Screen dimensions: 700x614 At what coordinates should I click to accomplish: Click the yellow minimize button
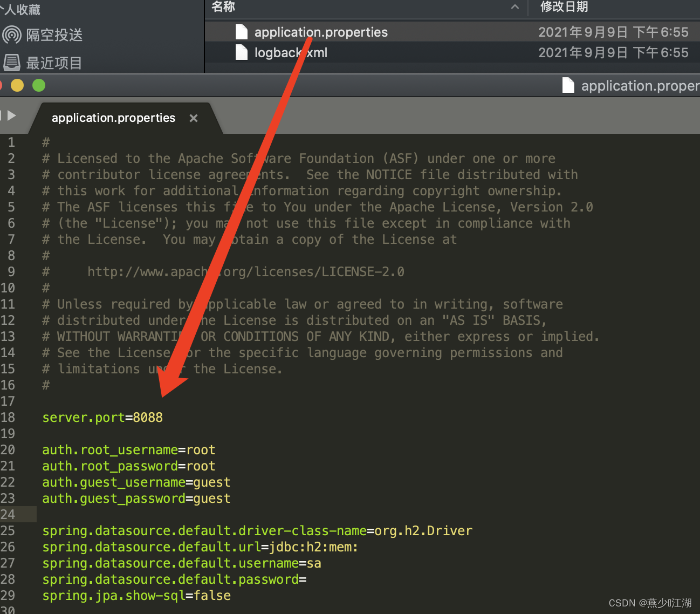pyautogui.click(x=17, y=85)
